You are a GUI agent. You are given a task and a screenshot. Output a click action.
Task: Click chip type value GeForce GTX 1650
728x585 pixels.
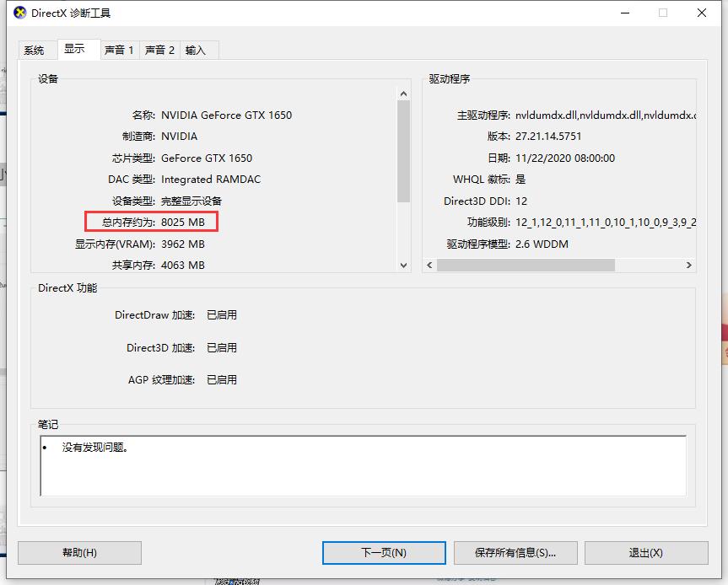(207, 158)
